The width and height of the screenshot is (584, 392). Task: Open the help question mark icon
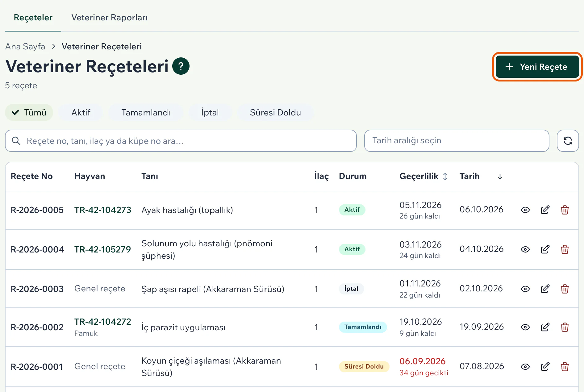[181, 66]
